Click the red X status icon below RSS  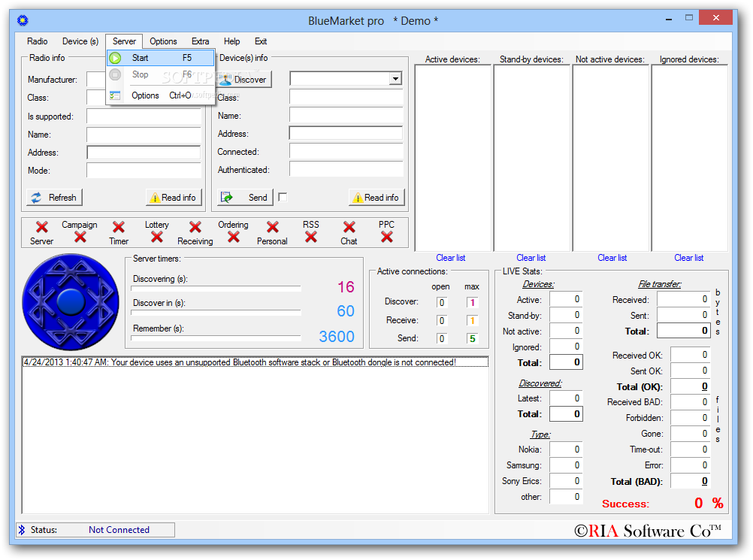[x=310, y=237]
